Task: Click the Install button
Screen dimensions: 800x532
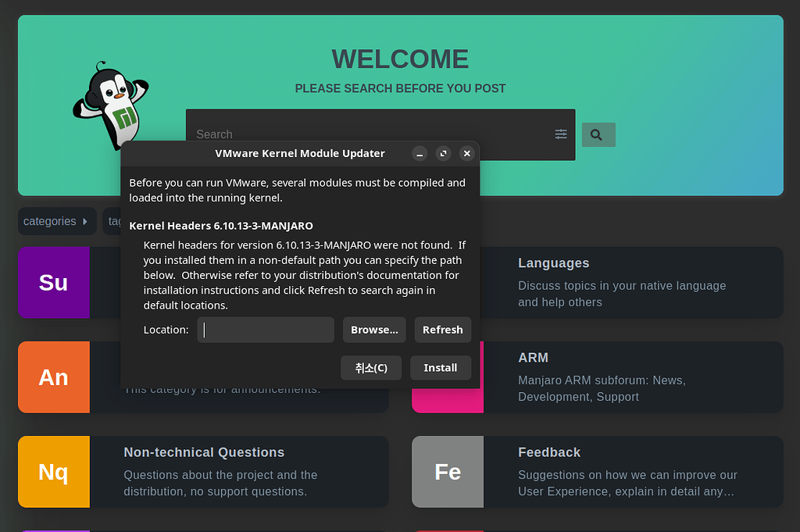Action: pyautogui.click(x=440, y=368)
